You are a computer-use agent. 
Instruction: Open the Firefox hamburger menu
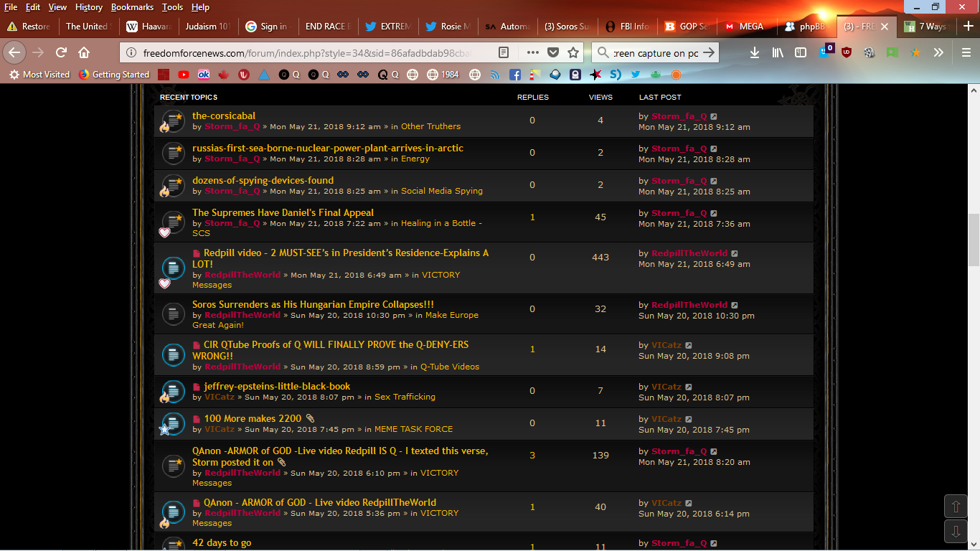pos(966,52)
